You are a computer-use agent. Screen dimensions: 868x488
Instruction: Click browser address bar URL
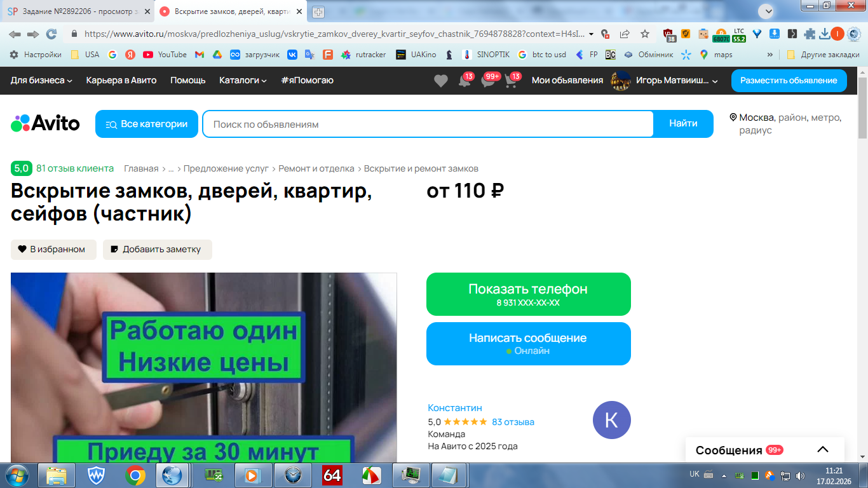333,34
